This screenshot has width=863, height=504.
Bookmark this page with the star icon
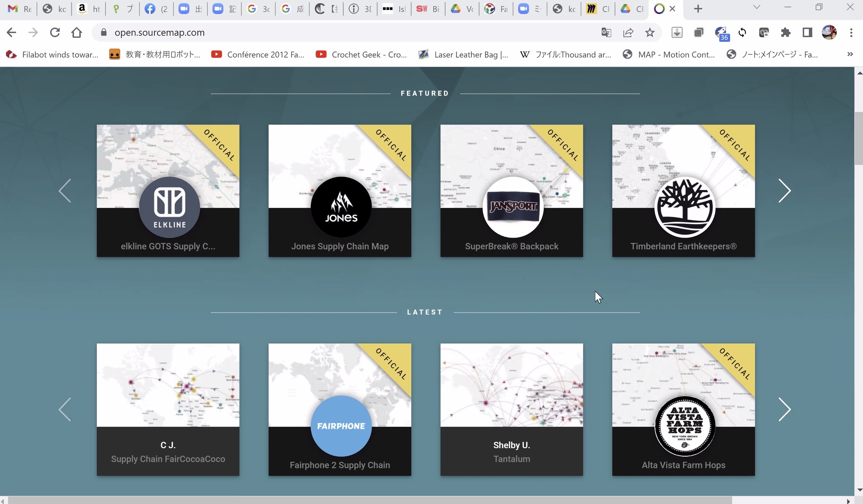click(650, 32)
